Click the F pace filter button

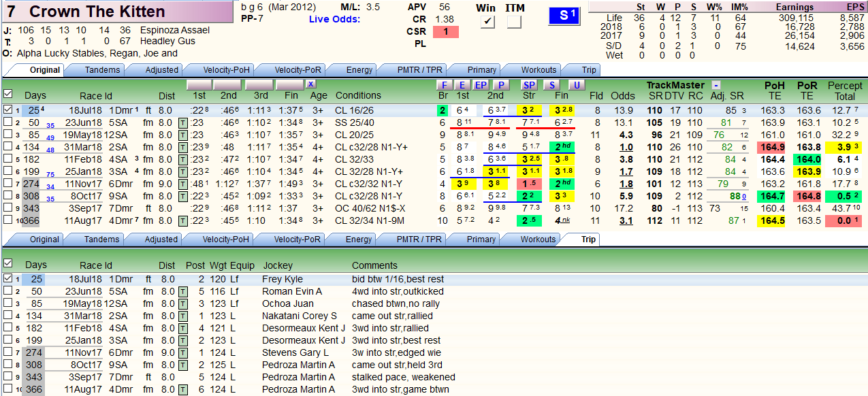(x=445, y=85)
